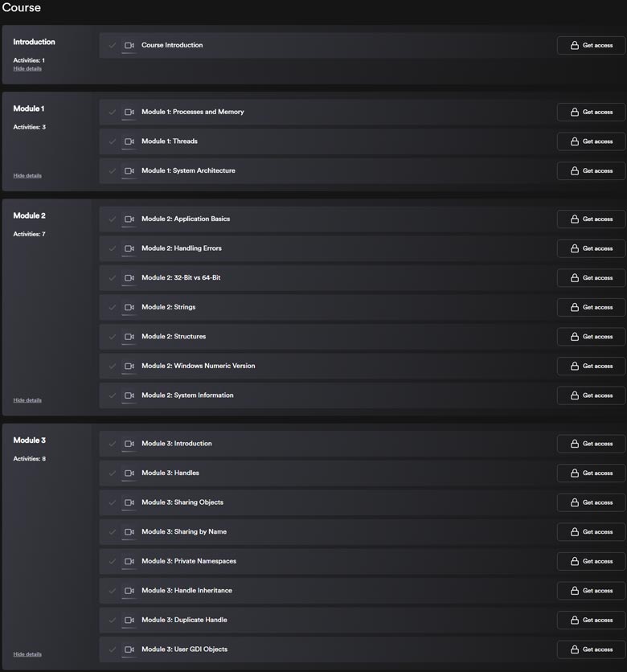627x672 pixels.
Task: Toggle completion checkmark for Module 2: Strings
Action: (x=113, y=307)
